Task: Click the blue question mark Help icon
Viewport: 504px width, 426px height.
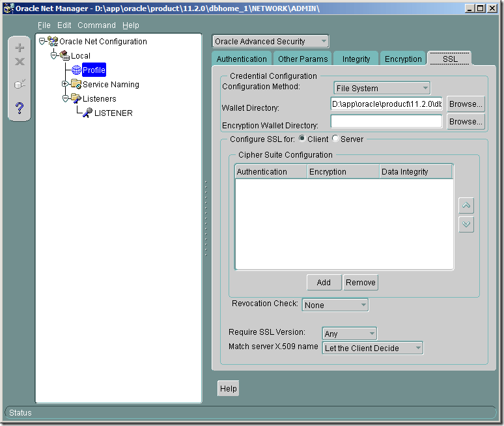Action: pos(20,107)
